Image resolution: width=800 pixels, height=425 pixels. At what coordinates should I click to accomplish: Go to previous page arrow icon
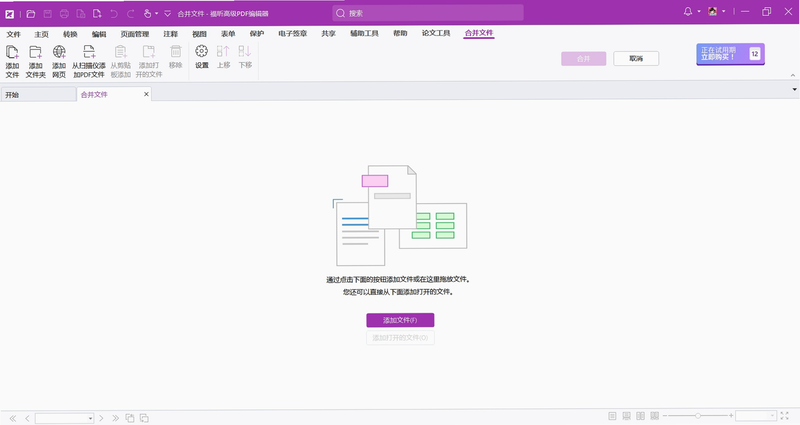tap(28, 418)
